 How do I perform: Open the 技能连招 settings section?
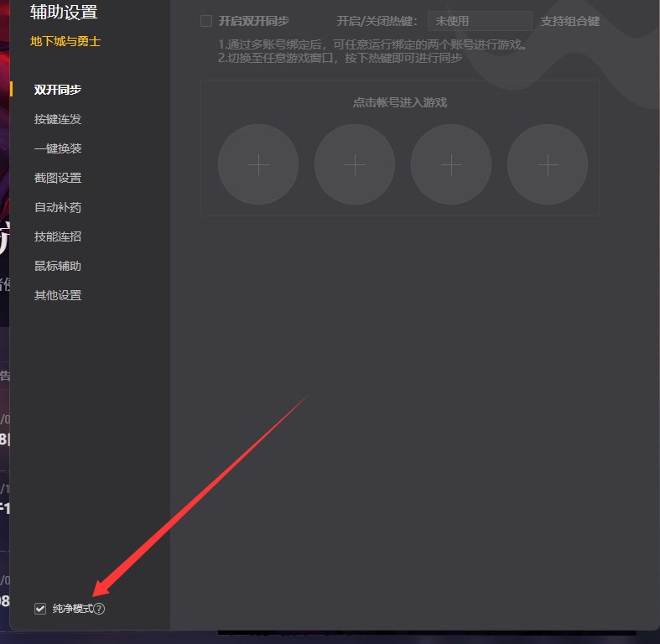[x=58, y=236]
